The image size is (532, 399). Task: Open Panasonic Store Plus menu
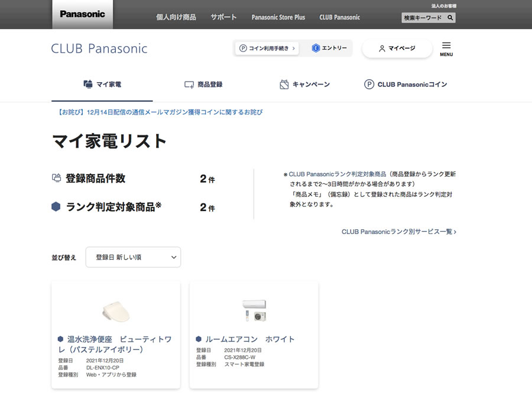coord(278,17)
